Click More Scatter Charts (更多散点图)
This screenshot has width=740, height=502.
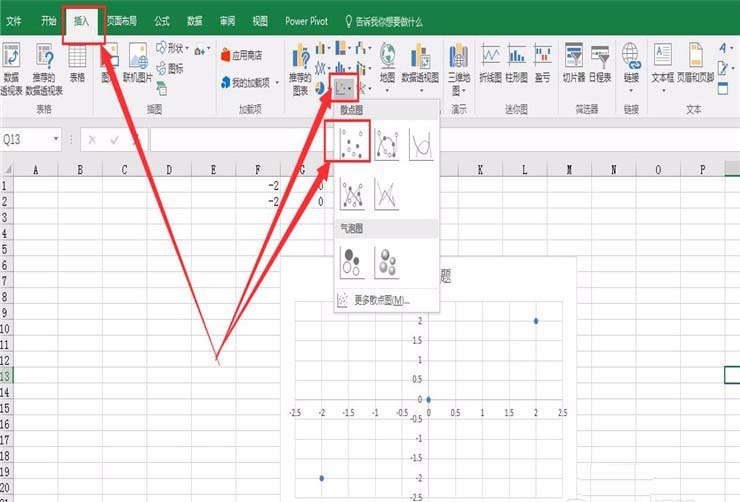click(x=386, y=300)
